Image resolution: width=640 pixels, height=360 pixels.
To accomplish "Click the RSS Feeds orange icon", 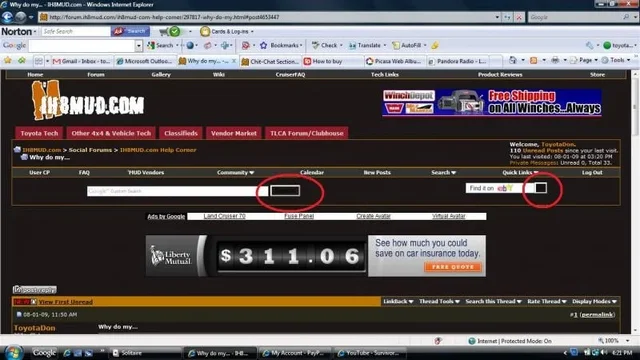I will point(533,60).
